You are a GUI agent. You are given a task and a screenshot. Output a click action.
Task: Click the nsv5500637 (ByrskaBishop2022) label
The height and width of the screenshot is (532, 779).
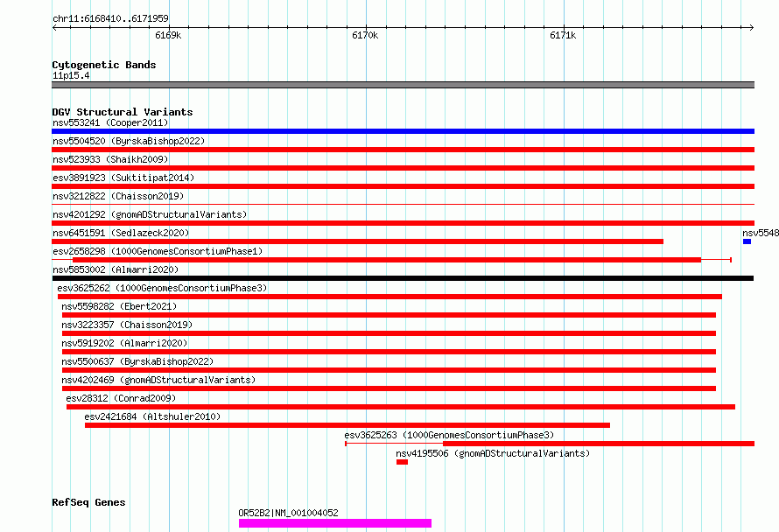[137, 361]
